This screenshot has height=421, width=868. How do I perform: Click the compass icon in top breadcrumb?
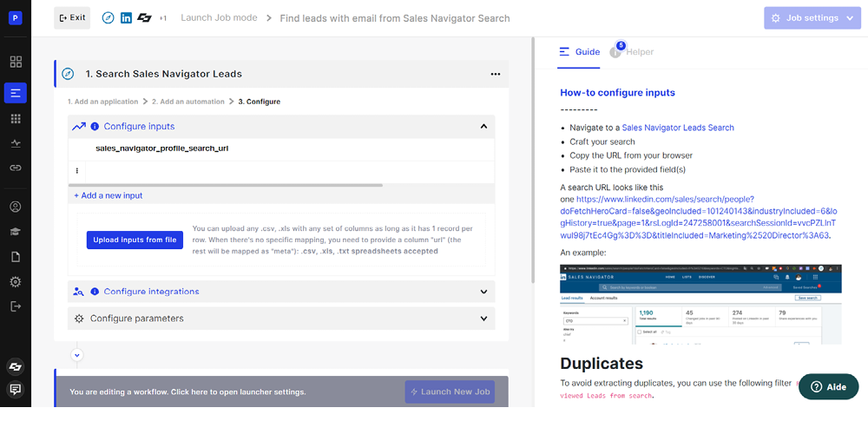point(108,17)
